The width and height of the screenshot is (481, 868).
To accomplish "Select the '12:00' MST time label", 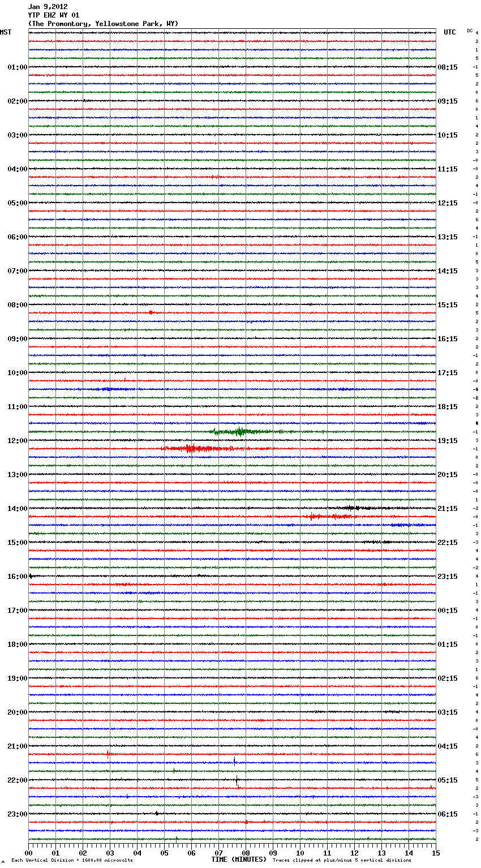I will 18,441.
